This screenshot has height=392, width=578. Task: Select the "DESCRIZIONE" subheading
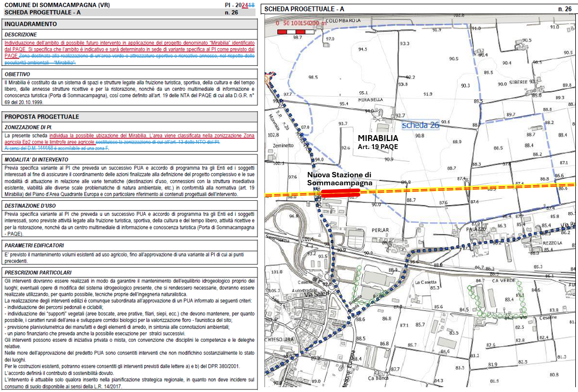21,35
